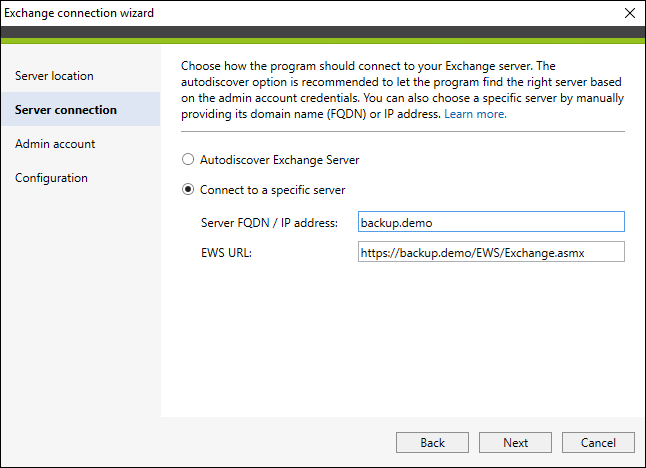Cancel the connection wizard
Image resolution: width=646 pixels, height=468 pixels.
[x=598, y=442]
